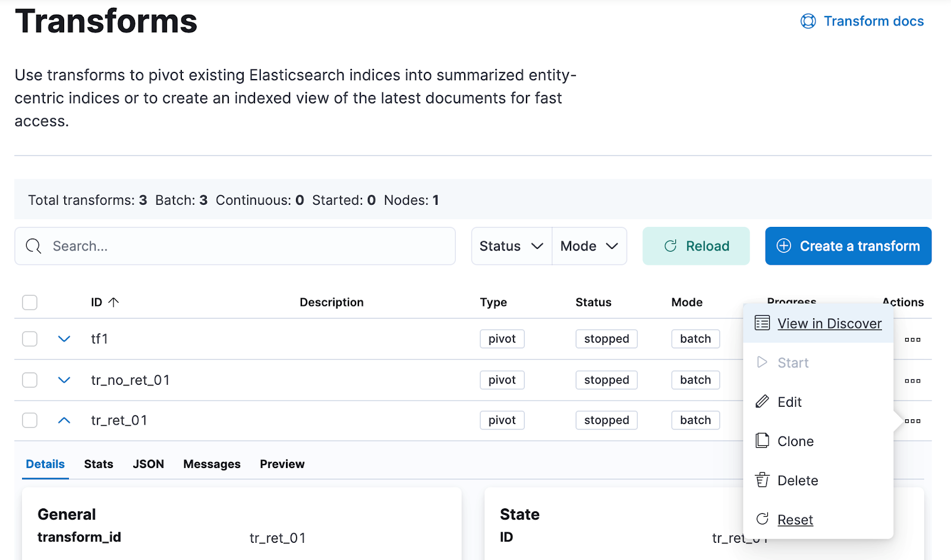The height and width of the screenshot is (560, 951).
Task: Collapse the tr_ret_01 row details
Action: click(64, 420)
